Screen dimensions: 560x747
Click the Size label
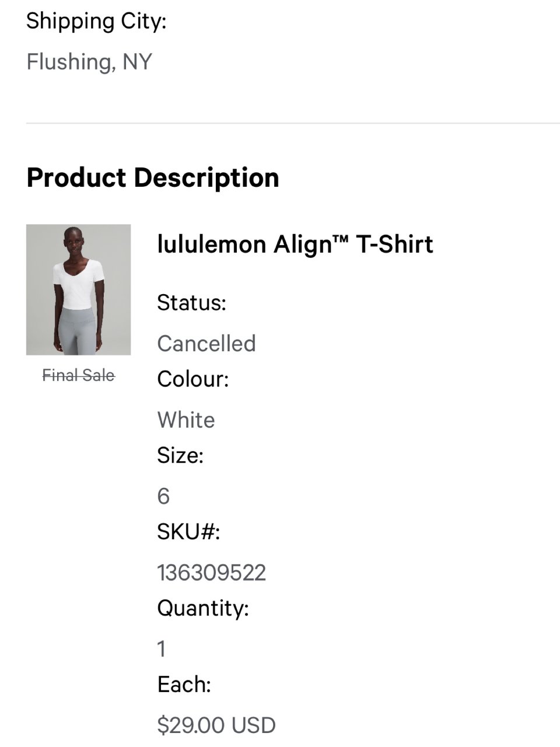coord(180,456)
